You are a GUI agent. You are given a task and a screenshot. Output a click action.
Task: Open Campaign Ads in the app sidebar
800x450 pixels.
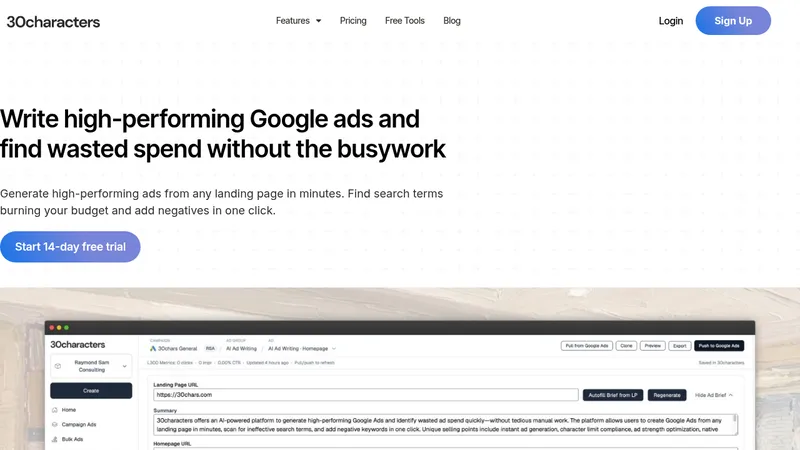(79, 424)
